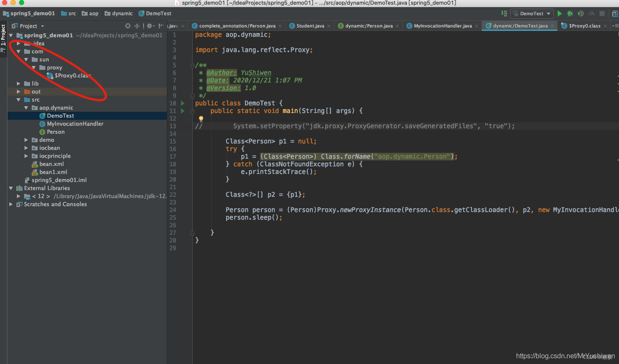Click aop breadcrumb in navigation bar

pos(90,14)
